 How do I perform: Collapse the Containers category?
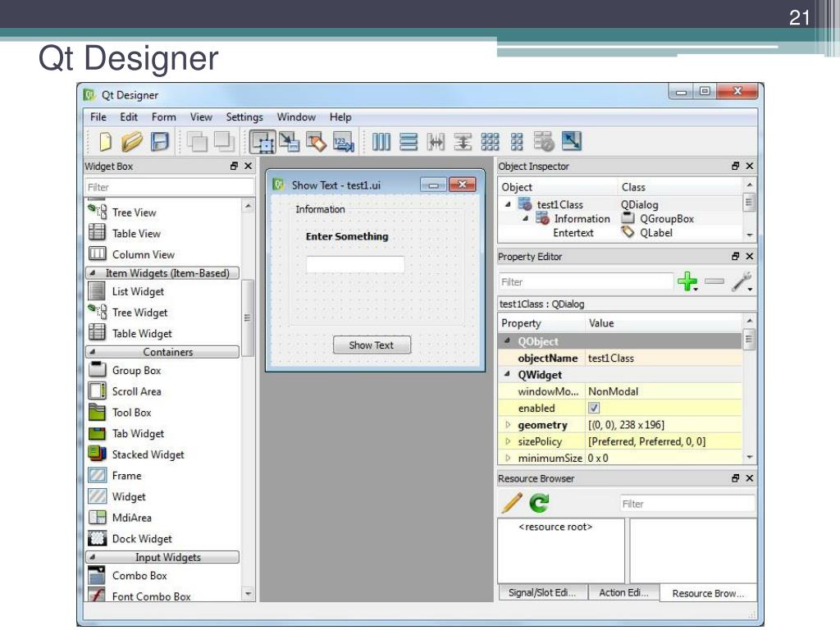point(92,352)
